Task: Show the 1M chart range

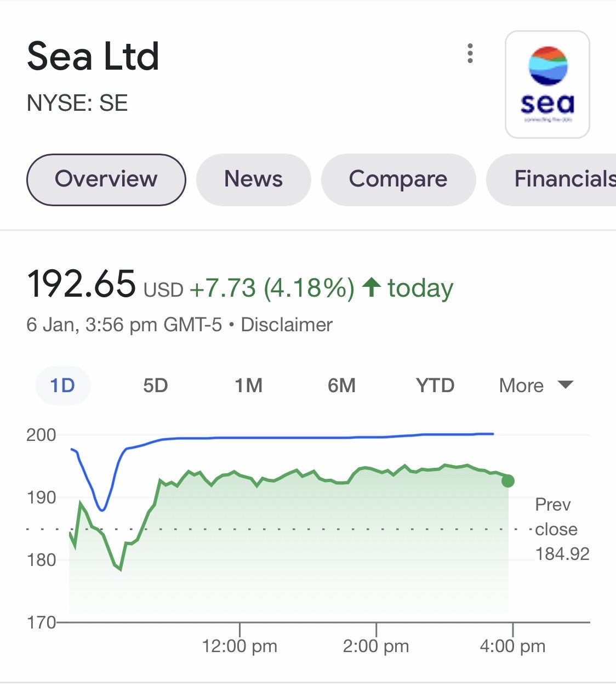Action: (x=249, y=386)
